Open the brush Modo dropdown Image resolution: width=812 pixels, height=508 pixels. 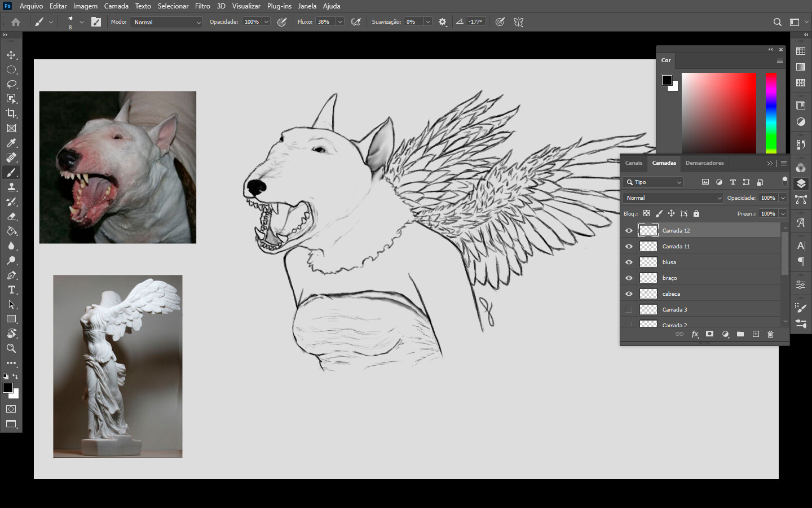(167, 22)
